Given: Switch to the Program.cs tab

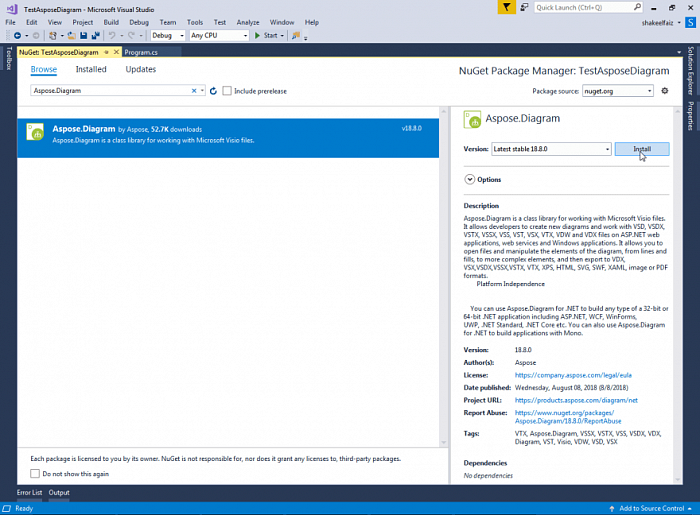Looking at the screenshot, I should tap(141, 52).
